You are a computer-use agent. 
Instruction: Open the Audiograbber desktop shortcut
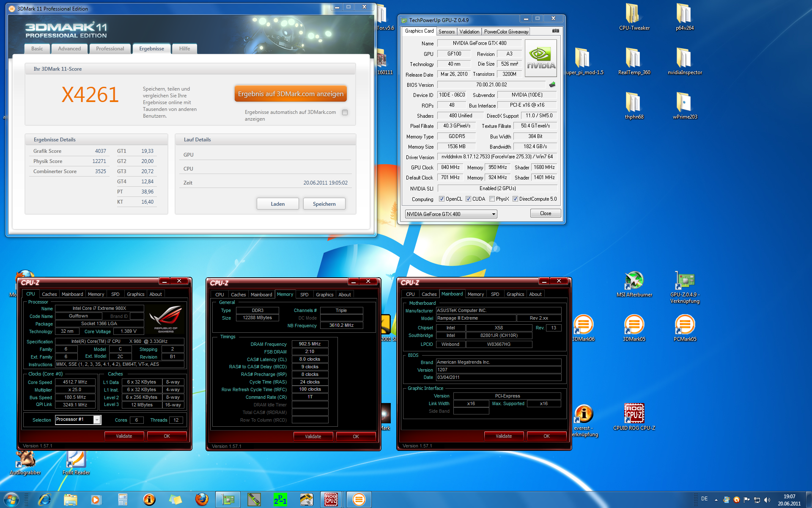pos(25,462)
